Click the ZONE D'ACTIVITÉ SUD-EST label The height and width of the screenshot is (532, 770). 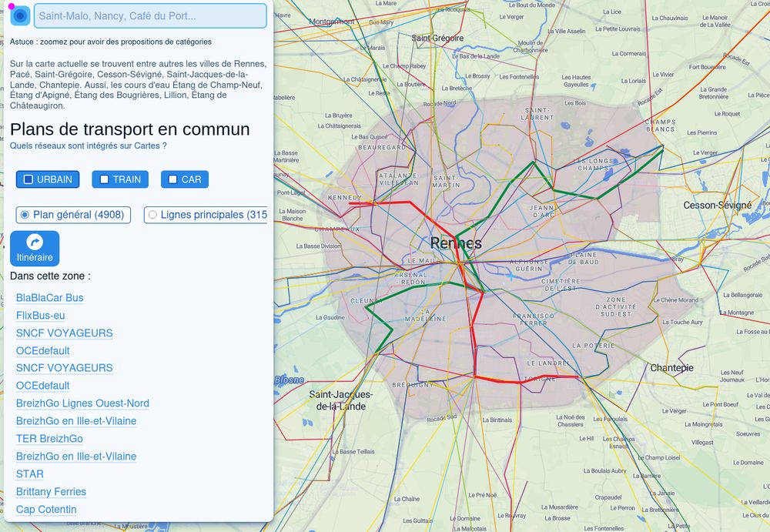(615, 306)
